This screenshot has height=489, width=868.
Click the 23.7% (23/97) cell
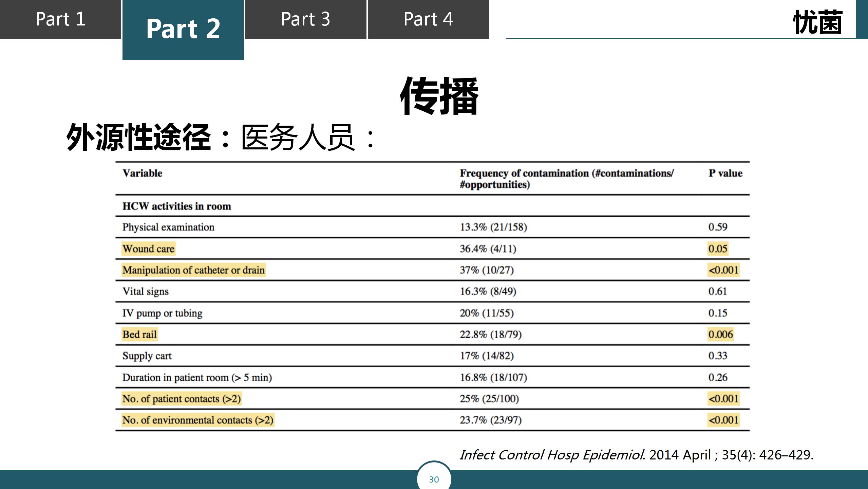pyautogui.click(x=491, y=420)
